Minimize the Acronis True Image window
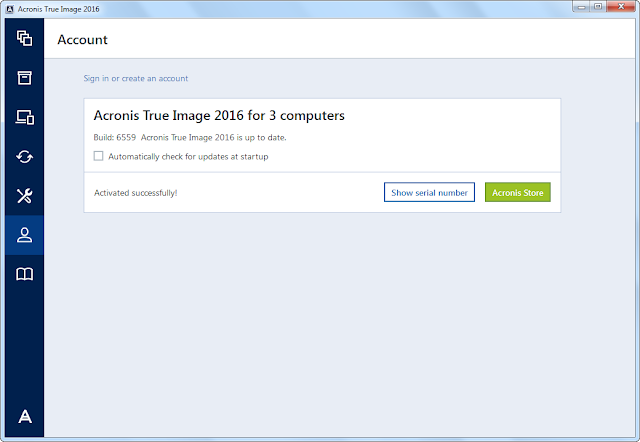This screenshot has width=640, height=442. (582, 7)
